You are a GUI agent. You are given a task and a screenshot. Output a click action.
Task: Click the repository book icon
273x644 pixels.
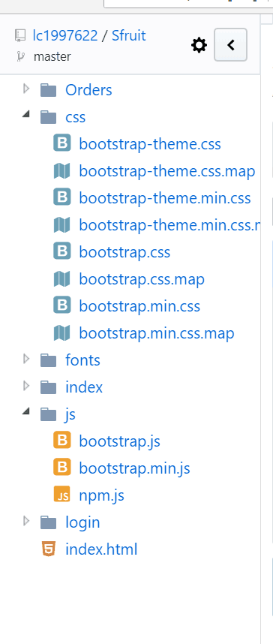tap(20, 36)
